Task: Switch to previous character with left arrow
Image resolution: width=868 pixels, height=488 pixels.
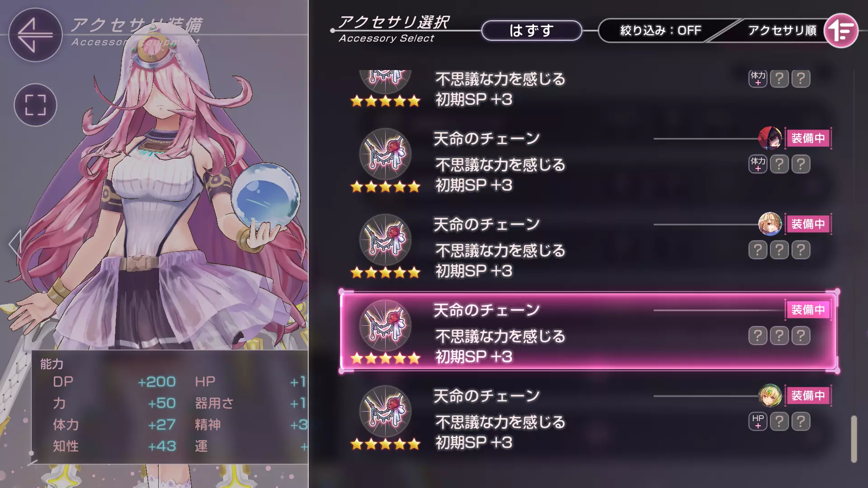Action: pos(15,244)
